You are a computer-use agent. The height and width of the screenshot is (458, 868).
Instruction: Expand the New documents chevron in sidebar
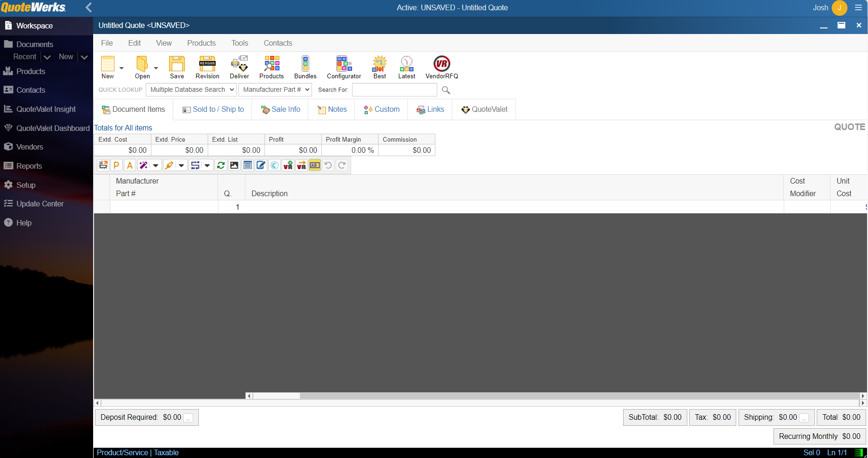coord(84,57)
